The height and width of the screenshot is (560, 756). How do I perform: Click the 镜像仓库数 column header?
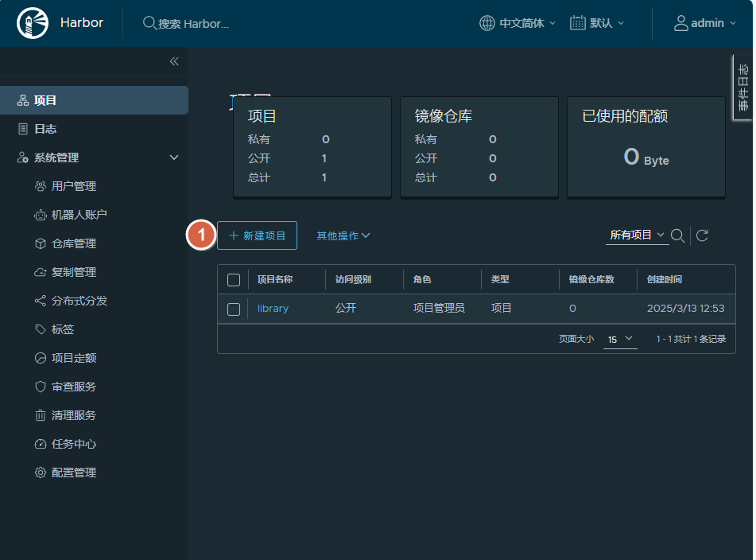tap(591, 280)
